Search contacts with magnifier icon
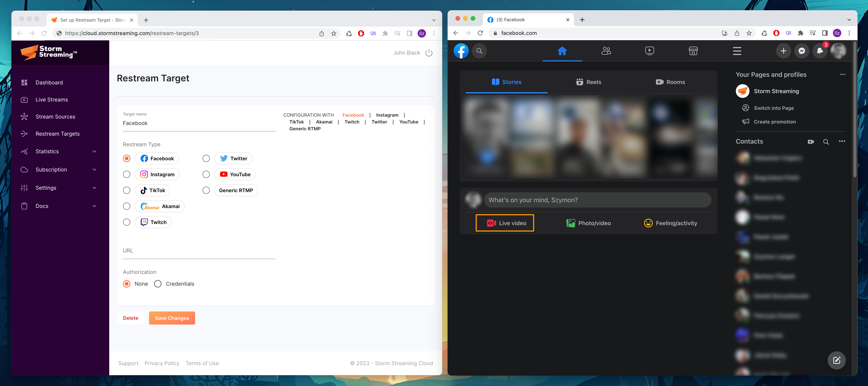This screenshot has width=868, height=386. click(x=826, y=142)
